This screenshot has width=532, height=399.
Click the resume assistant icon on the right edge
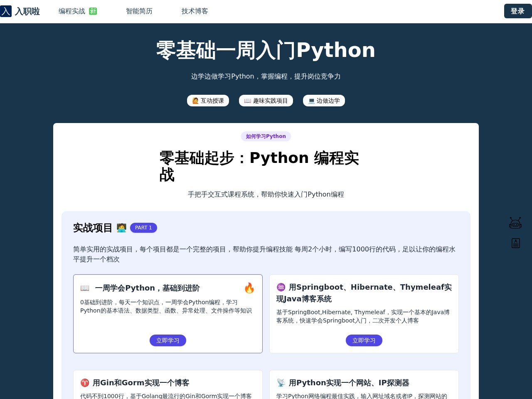tap(515, 243)
